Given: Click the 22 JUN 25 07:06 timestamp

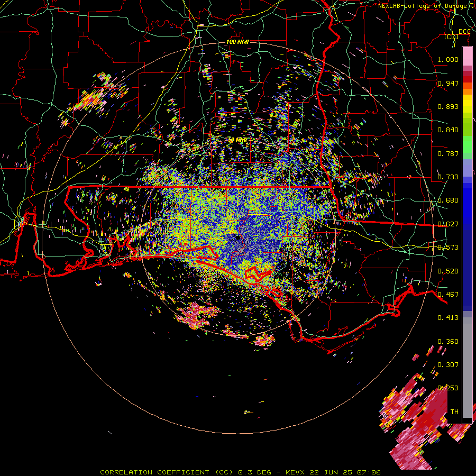Looking at the screenshot, I should 345,472.
